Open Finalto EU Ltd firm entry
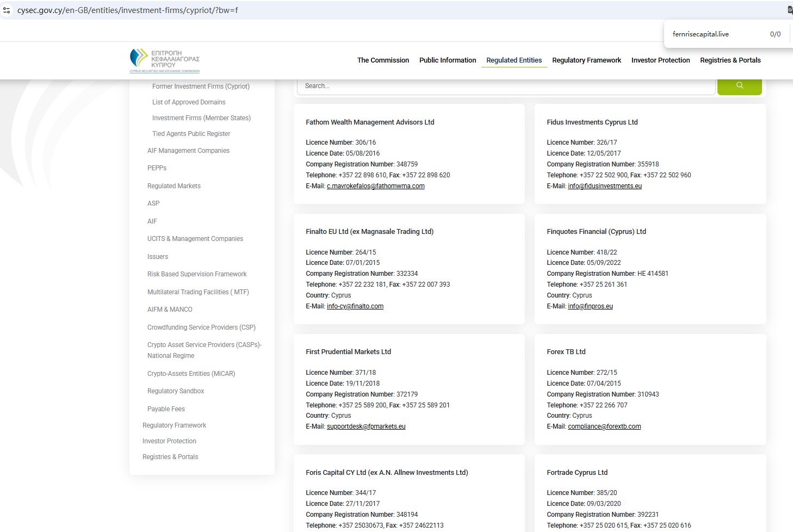 tap(369, 232)
